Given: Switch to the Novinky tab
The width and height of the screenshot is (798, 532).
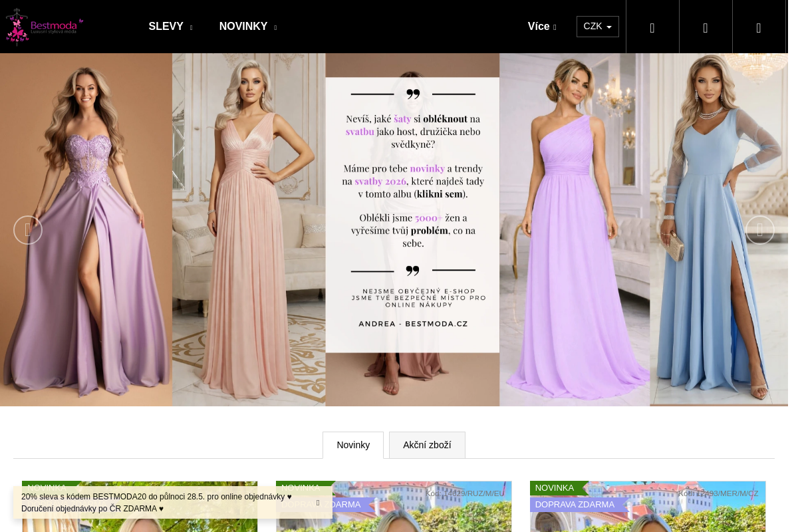Looking at the screenshot, I should point(353,445).
